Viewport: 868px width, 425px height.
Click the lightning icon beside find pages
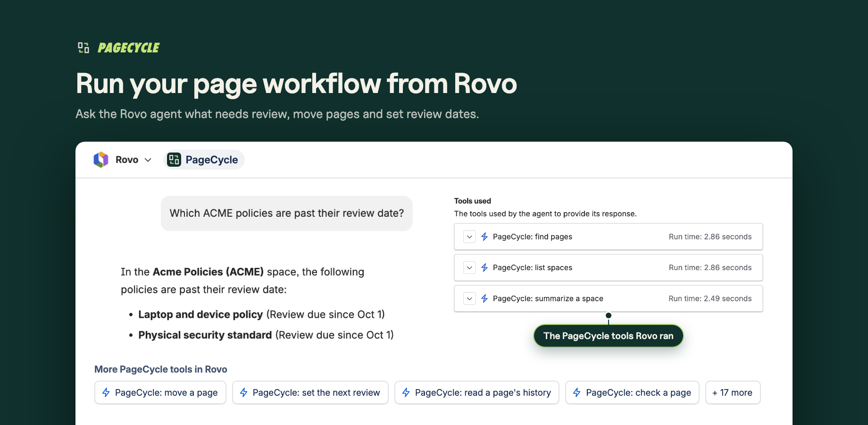point(484,237)
